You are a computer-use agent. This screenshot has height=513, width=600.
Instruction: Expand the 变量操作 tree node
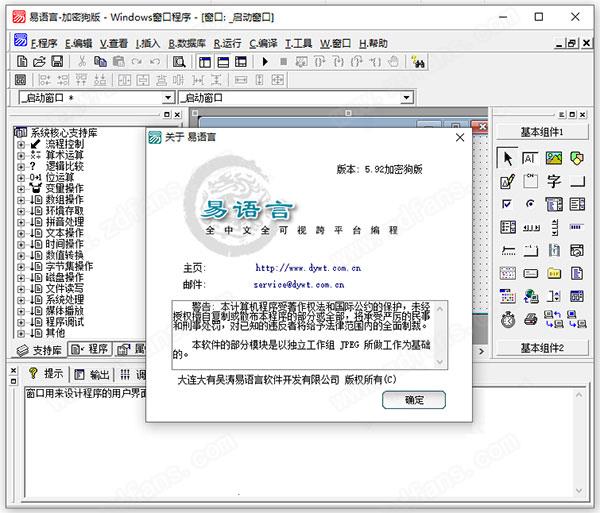click(21, 189)
